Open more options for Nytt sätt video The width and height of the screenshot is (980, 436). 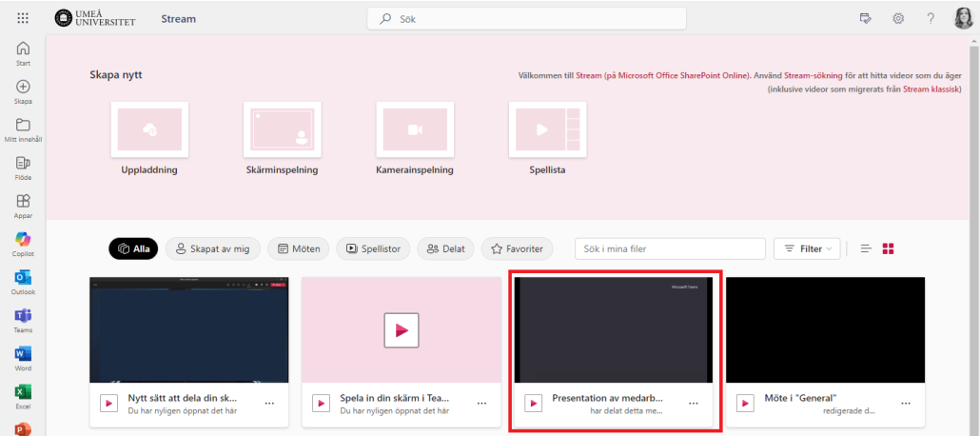coord(269,404)
